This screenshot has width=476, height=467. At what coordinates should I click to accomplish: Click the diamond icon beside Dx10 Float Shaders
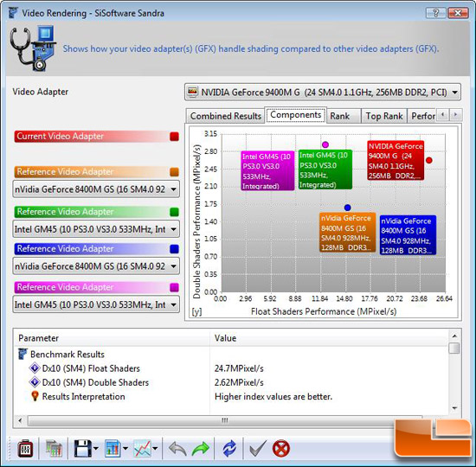(x=35, y=368)
